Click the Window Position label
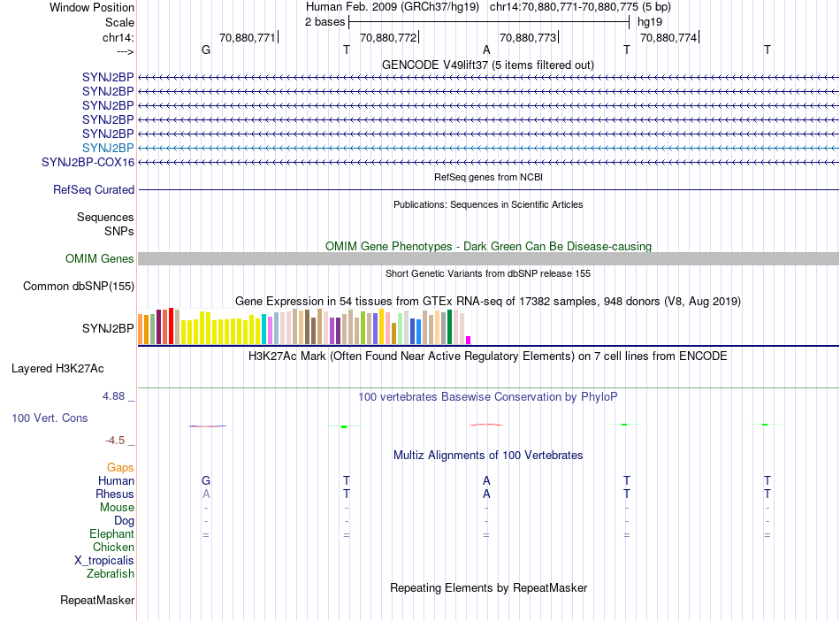 (92, 7)
